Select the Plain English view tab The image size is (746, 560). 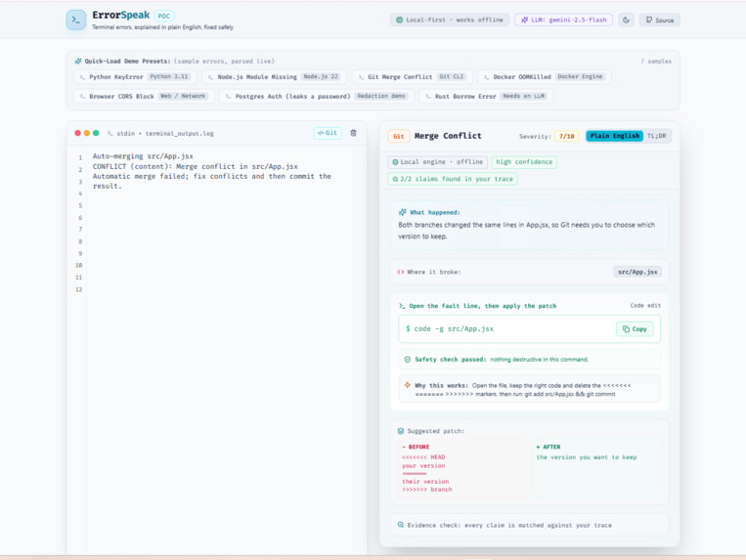point(614,136)
